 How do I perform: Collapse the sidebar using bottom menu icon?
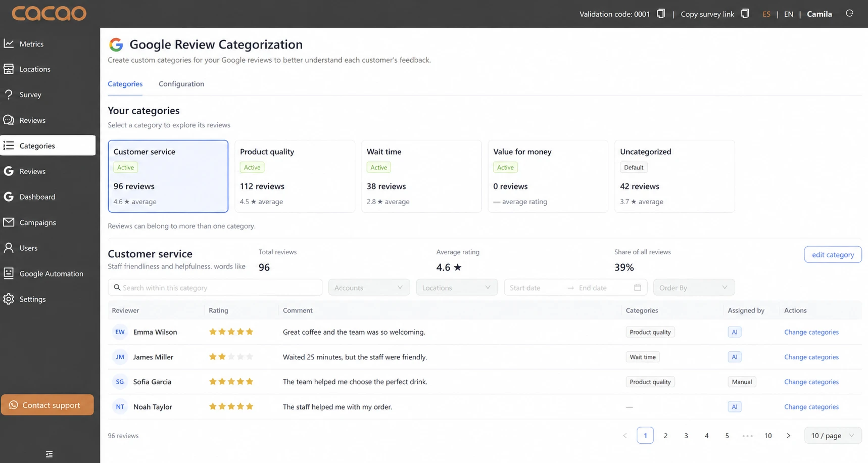click(x=49, y=454)
